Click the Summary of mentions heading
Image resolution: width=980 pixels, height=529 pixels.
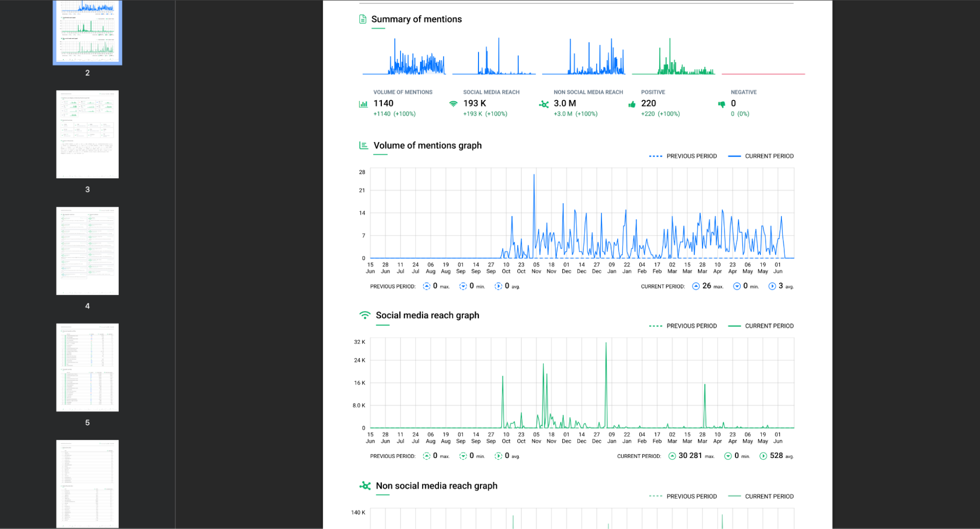coord(416,19)
